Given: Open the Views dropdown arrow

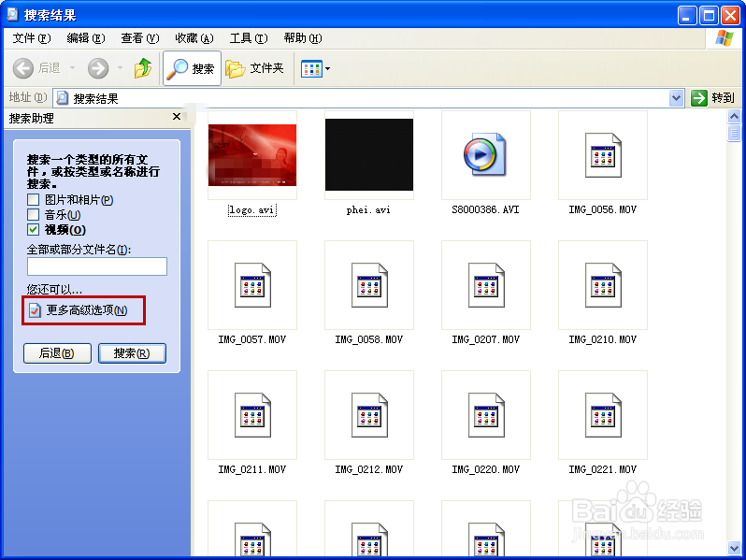Looking at the screenshot, I should coord(328,69).
